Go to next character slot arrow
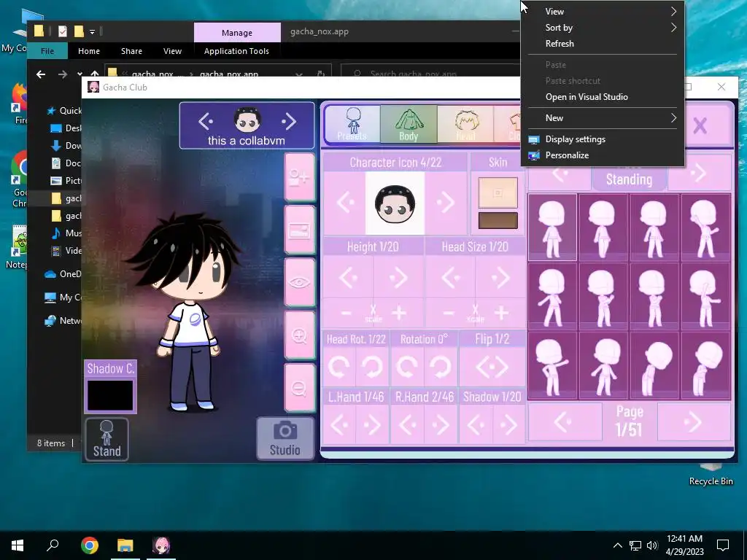The image size is (747, 560). click(x=288, y=122)
